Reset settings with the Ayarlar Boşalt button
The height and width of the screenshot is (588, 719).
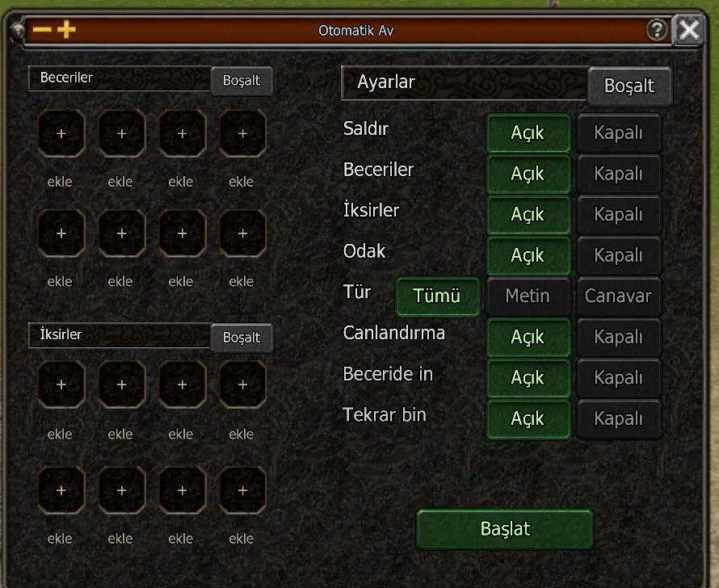[x=629, y=86]
